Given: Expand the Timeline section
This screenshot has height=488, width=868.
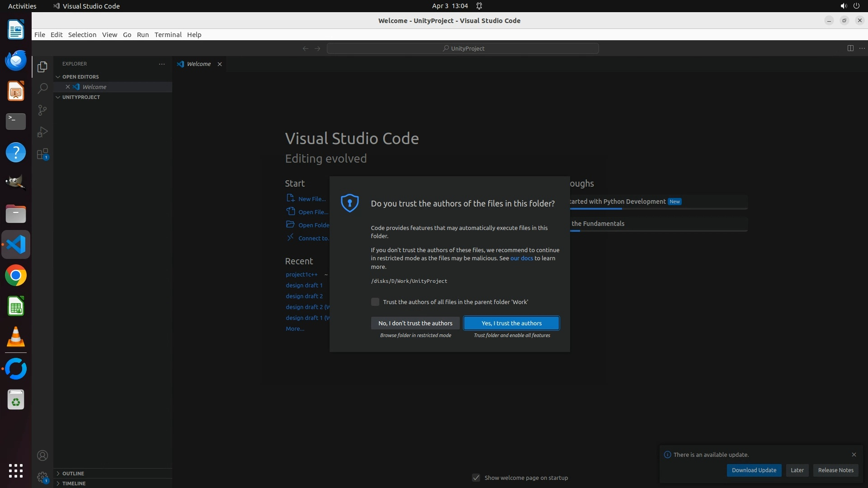Looking at the screenshot, I should (74, 483).
